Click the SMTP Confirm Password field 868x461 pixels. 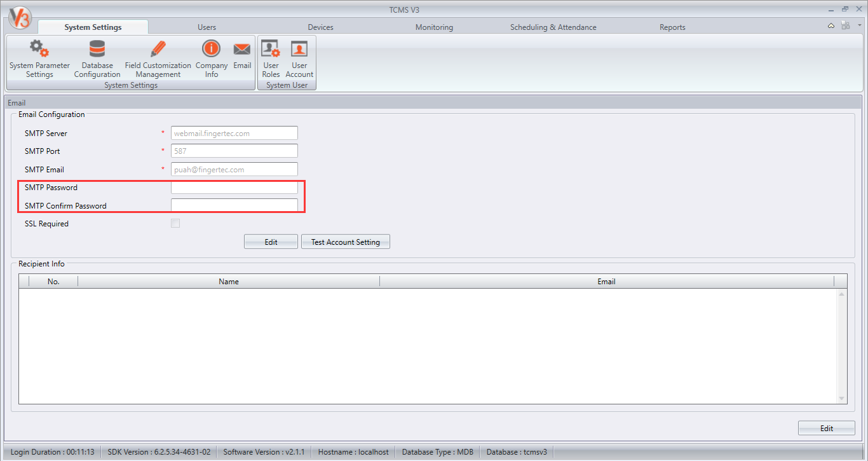[x=234, y=205]
